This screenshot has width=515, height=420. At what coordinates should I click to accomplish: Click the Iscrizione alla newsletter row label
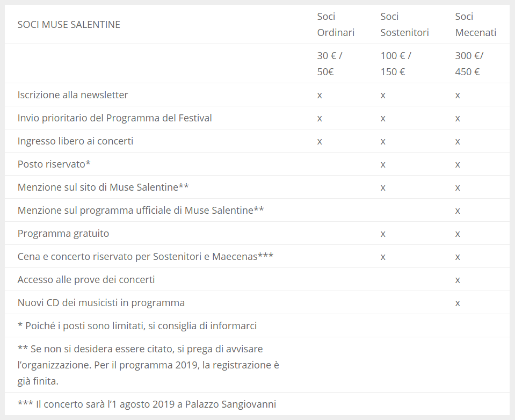[72, 95]
